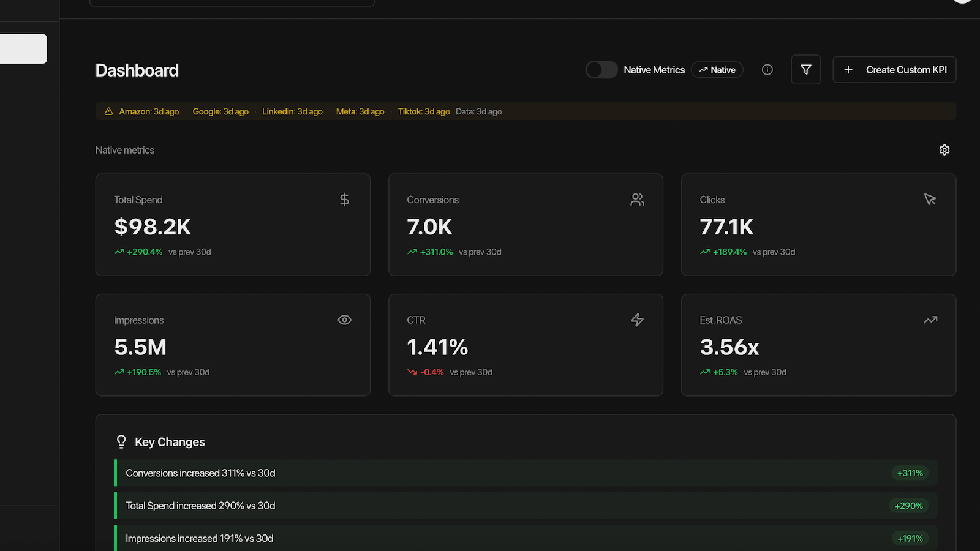Viewport: 980px width, 551px height.
Task: Select the highlighted sidebar item
Action: 23,48
